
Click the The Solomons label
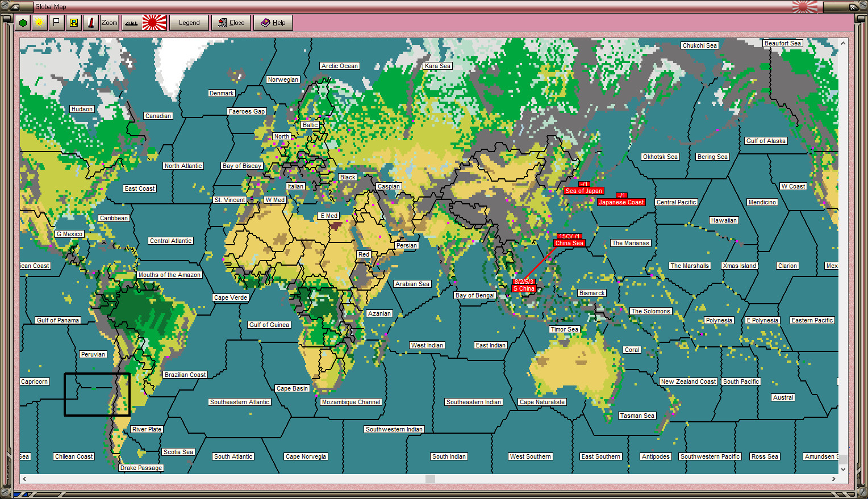(651, 311)
